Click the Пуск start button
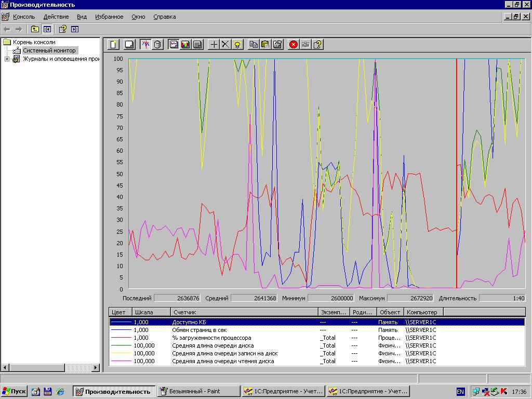532x399 pixels. click(x=15, y=391)
